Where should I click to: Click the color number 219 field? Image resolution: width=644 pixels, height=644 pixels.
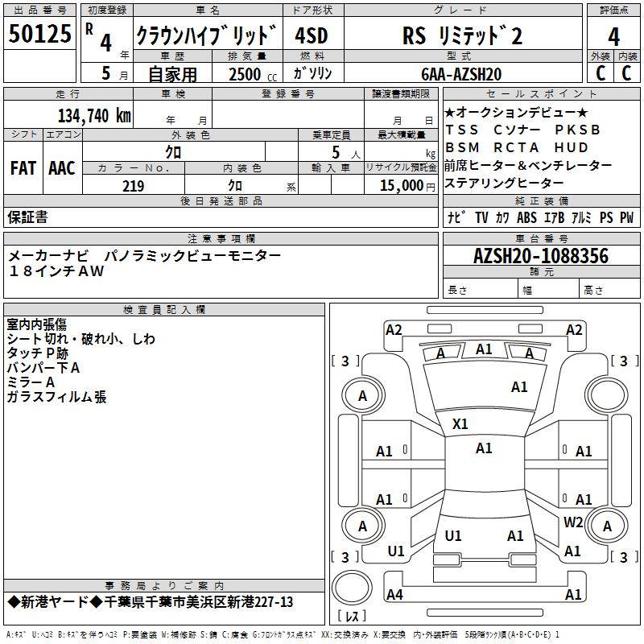pos(134,186)
